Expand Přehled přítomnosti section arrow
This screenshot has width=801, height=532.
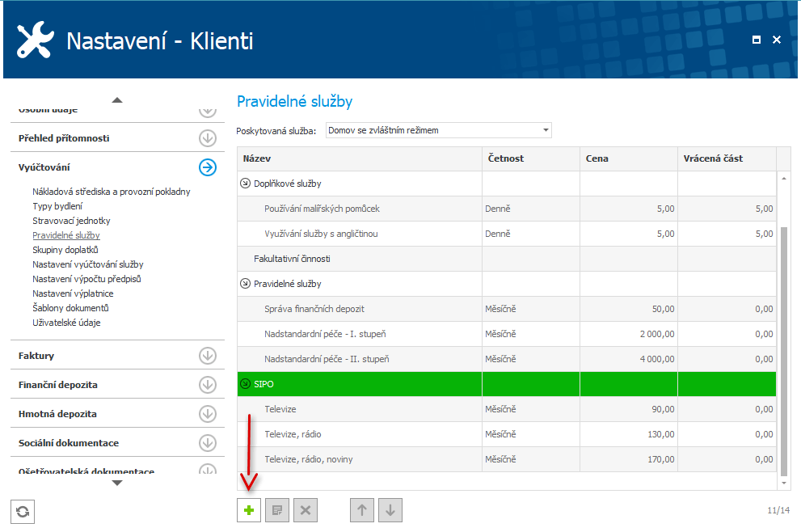pos(208,138)
